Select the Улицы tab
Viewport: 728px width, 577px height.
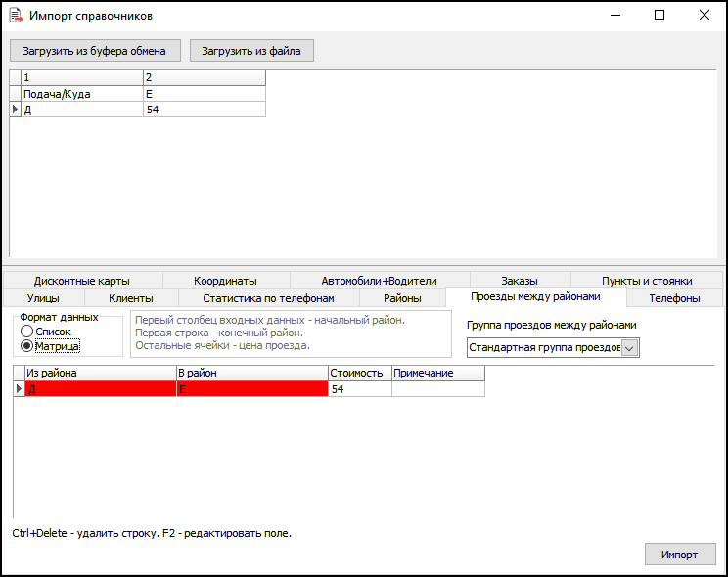43,298
